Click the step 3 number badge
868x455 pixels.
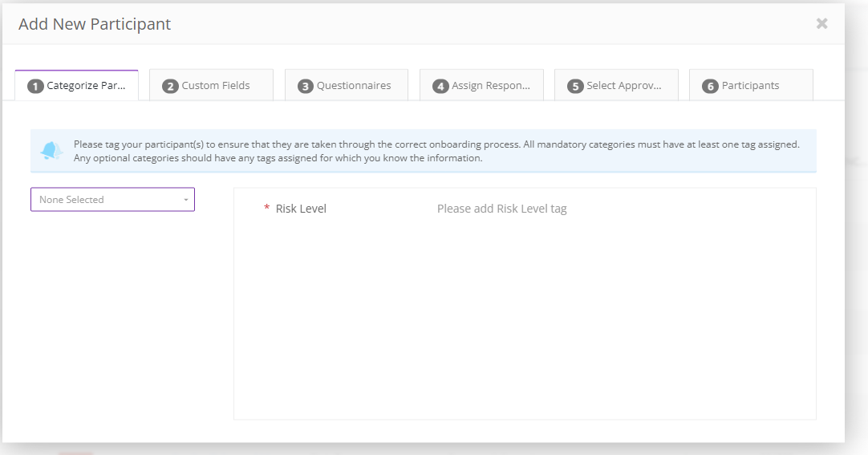pyautogui.click(x=305, y=87)
